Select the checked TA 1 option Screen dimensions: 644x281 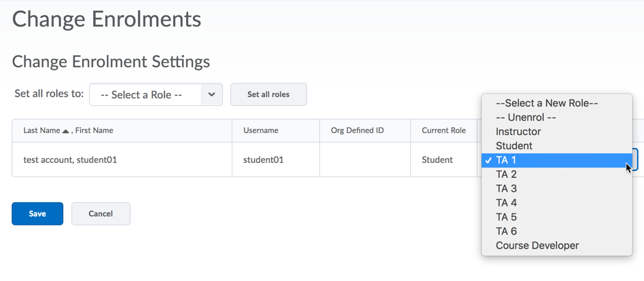coord(506,160)
